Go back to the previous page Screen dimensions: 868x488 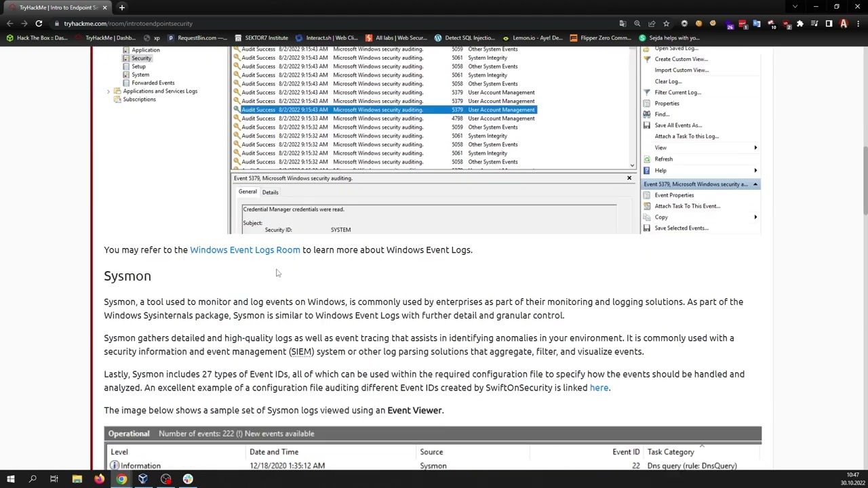click(9, 23)
